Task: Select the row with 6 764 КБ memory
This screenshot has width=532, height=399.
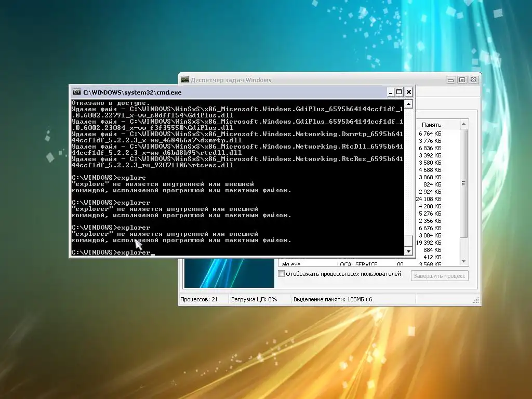Action: pos(430,134)
